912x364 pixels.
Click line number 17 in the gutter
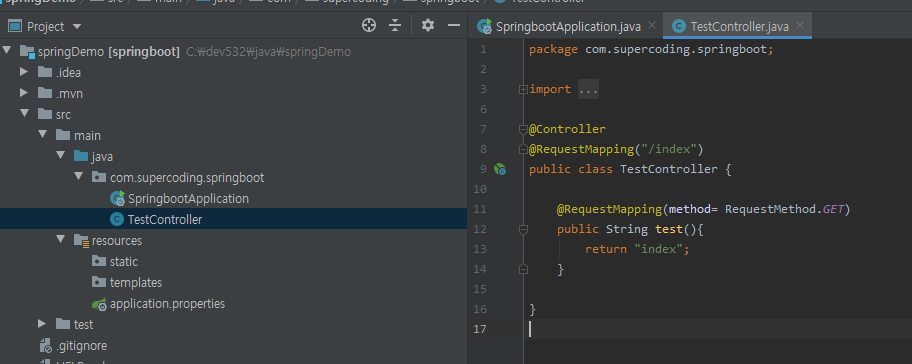pyautogui.click(x=480, y=329)
